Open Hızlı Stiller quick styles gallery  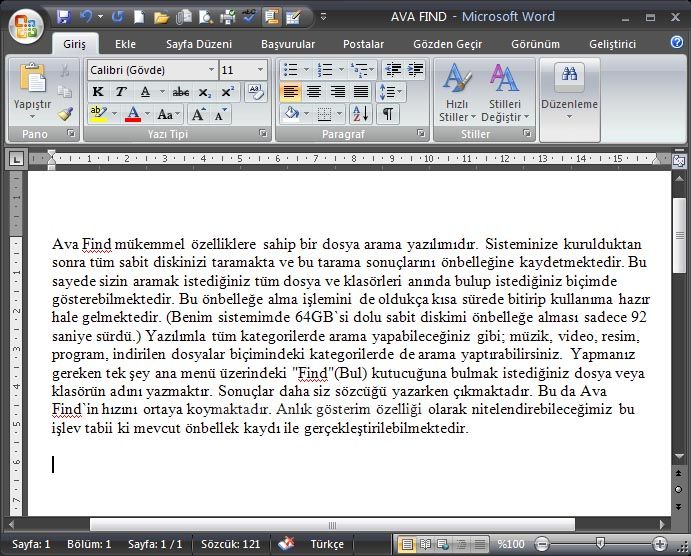click(457, 93)
